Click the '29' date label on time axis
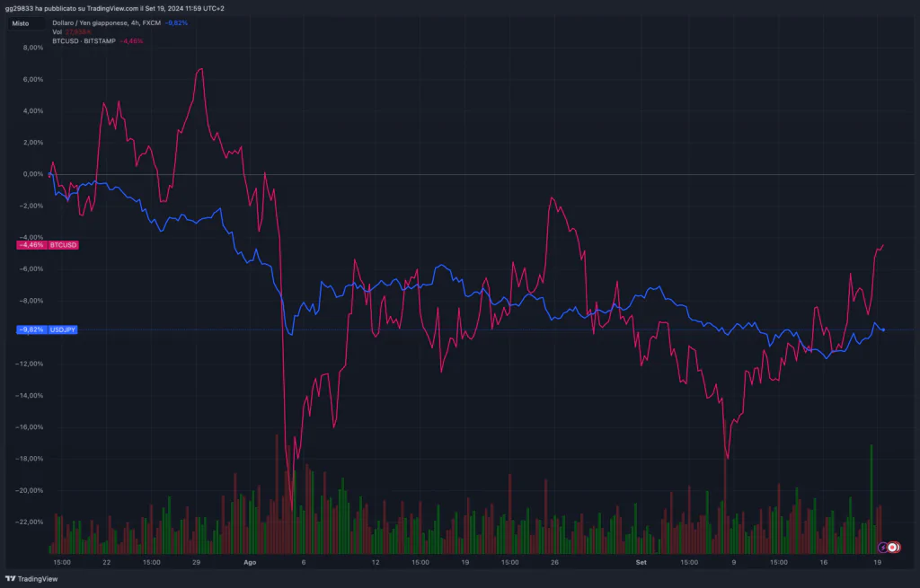Screen dimensions: 920x588 [x=196, y=562]
